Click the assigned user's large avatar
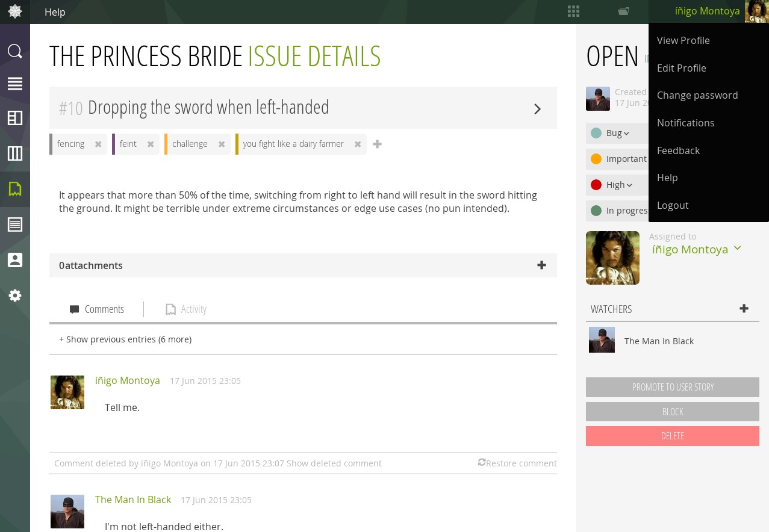This screenshot has width=769, height=532. (612, 258)
